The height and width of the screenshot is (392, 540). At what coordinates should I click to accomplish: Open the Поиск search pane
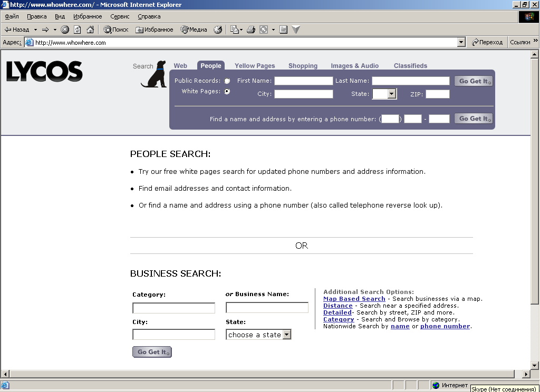coord(116,30)
